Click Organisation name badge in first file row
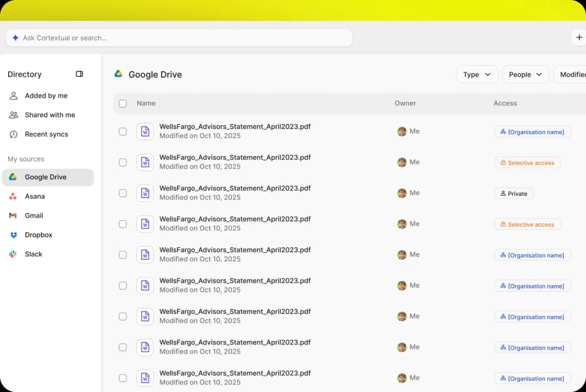The width and height of the screenshot is (586, 392). tap(533, 132)
